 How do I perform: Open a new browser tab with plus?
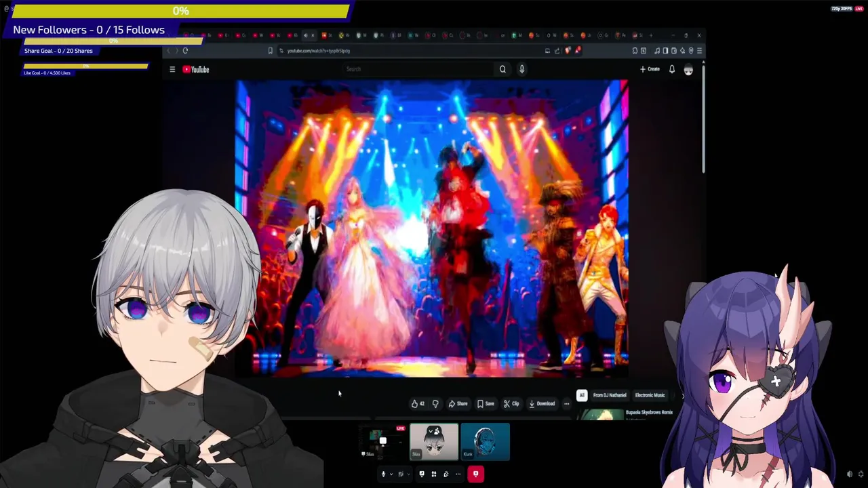pos(651,35)
